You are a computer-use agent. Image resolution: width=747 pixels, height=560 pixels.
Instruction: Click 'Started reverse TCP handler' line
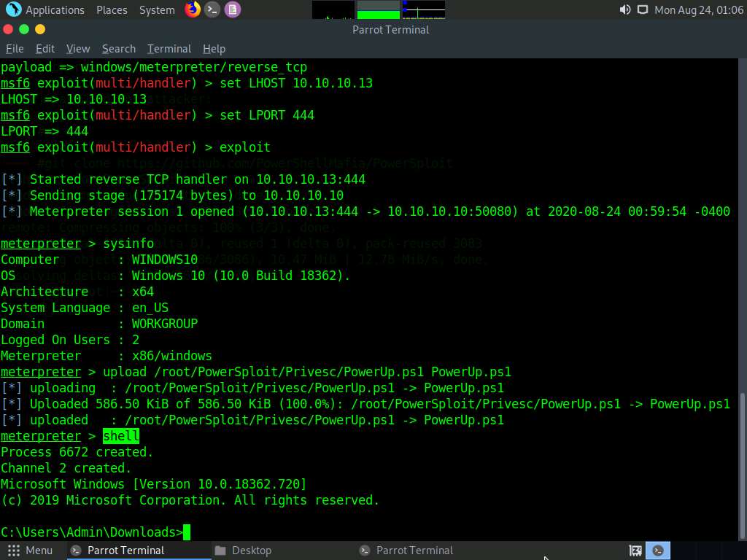pos(183,179)
